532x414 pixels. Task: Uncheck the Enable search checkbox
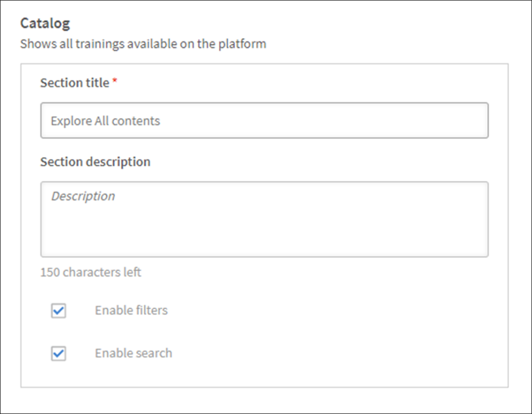coord(58,353)
